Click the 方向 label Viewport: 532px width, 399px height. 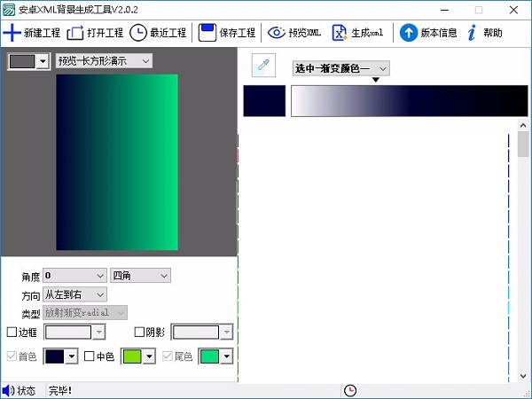(31, 296)
